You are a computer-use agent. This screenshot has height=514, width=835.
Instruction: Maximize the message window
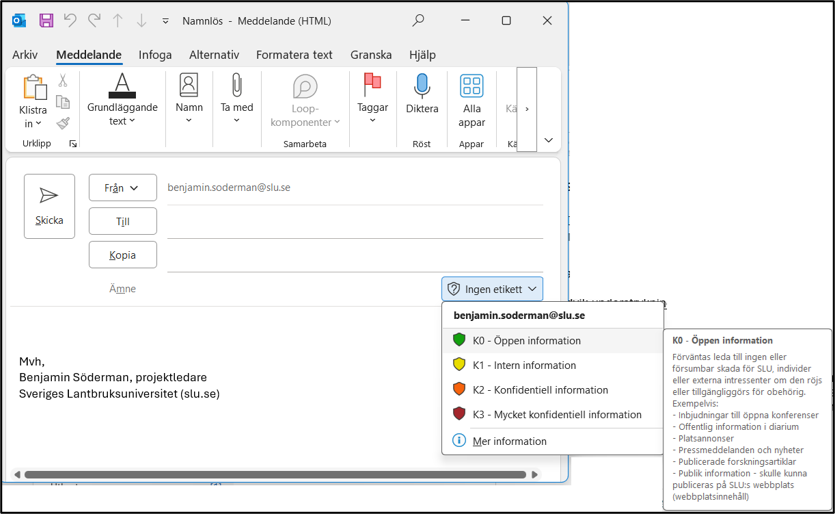(x=506, y=20)
